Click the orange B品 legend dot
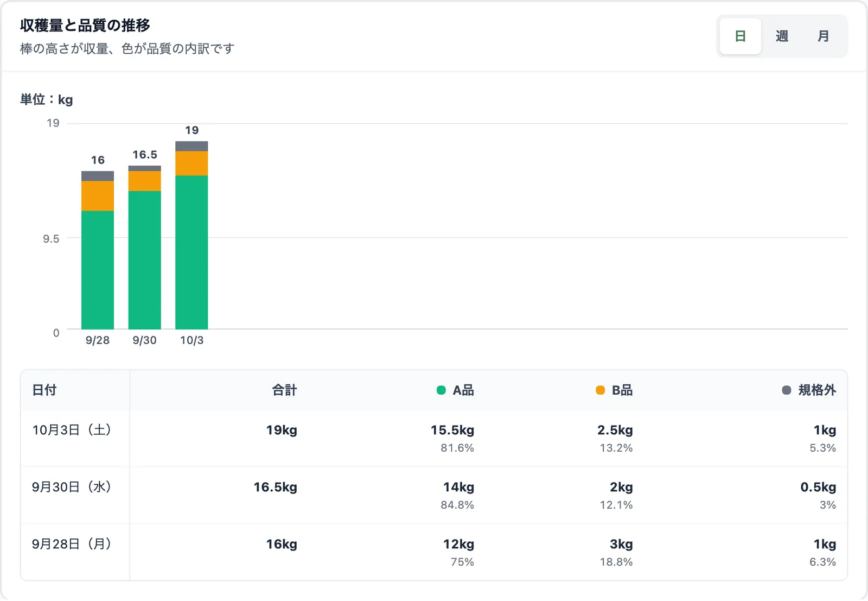 coord(600,390)
